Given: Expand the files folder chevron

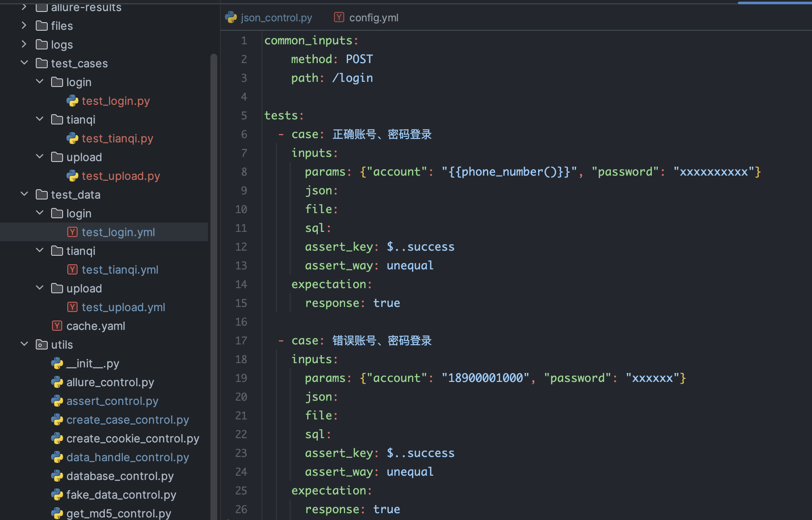Looking at the screenshot, I should tap(24, 26).
